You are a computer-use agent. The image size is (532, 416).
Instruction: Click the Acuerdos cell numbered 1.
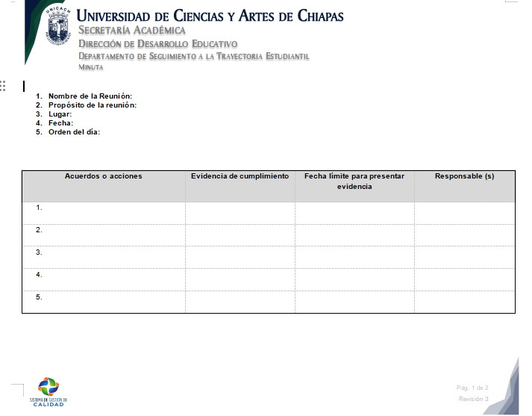pos(104,213)
